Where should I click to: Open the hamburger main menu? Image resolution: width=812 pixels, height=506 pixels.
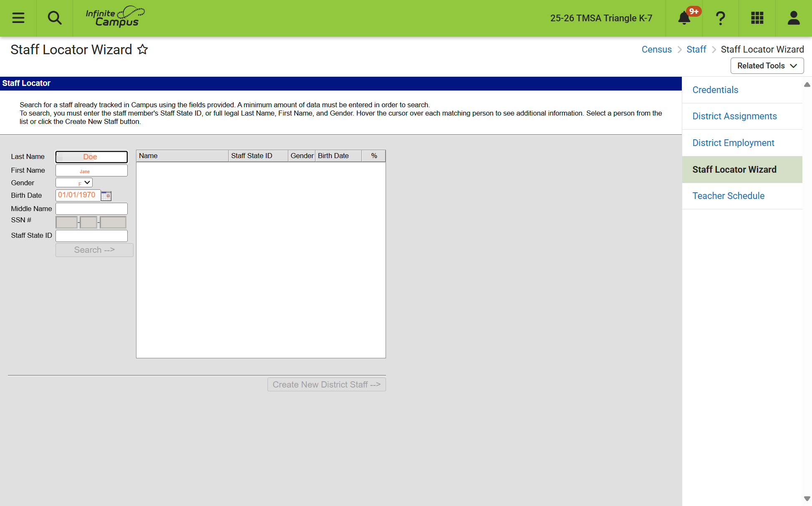pyautogui.click(x=18, y=18)
